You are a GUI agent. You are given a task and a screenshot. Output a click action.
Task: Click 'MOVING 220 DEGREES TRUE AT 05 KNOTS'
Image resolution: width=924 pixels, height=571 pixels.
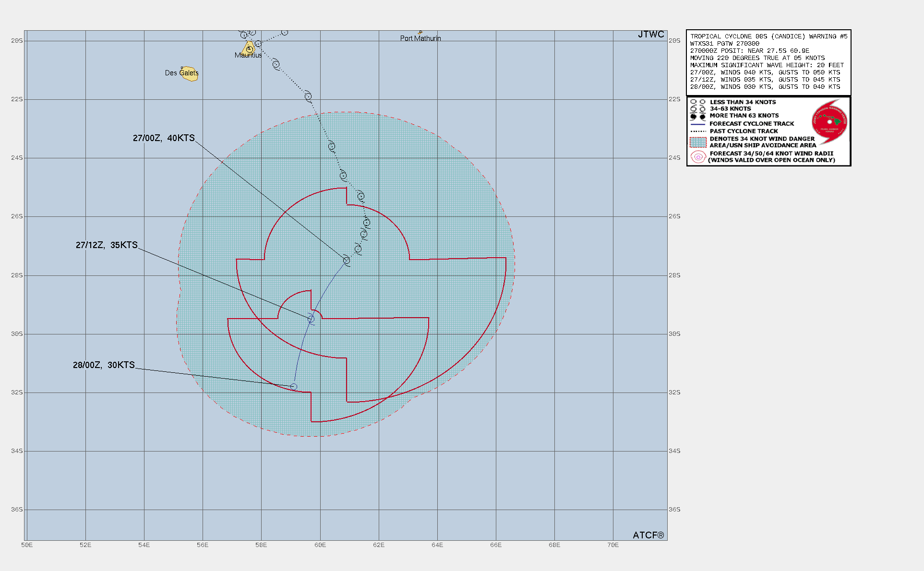pos(757,58)
